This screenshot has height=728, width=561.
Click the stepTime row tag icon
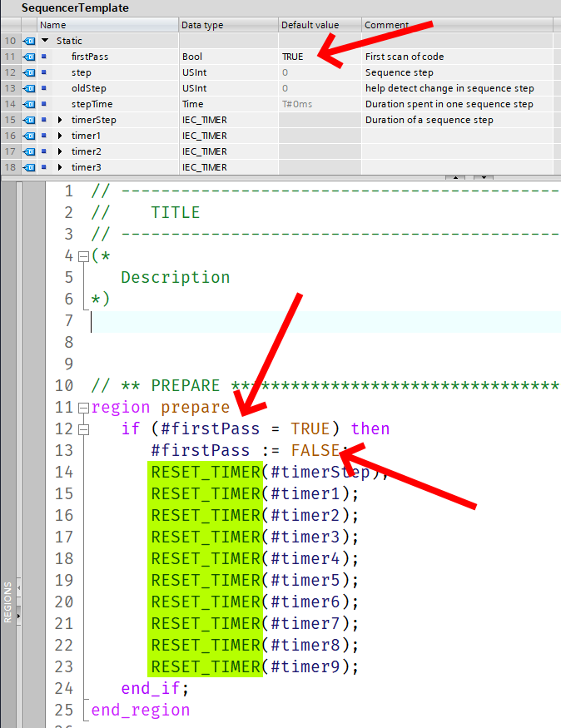29,104
